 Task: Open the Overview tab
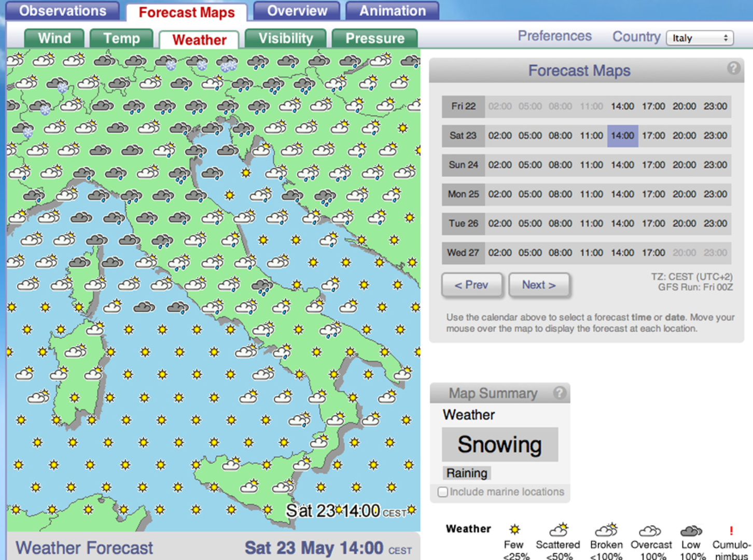[x=297, y=11]
